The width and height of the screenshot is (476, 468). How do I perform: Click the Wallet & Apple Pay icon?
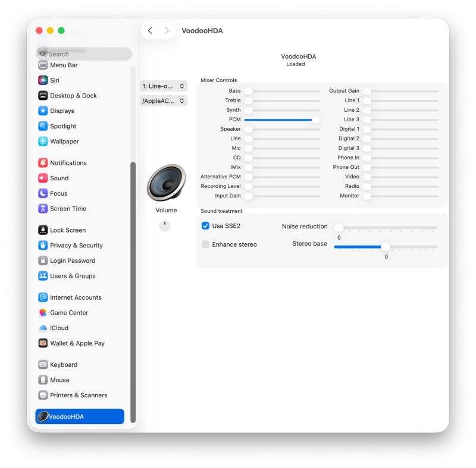(43, 343)
